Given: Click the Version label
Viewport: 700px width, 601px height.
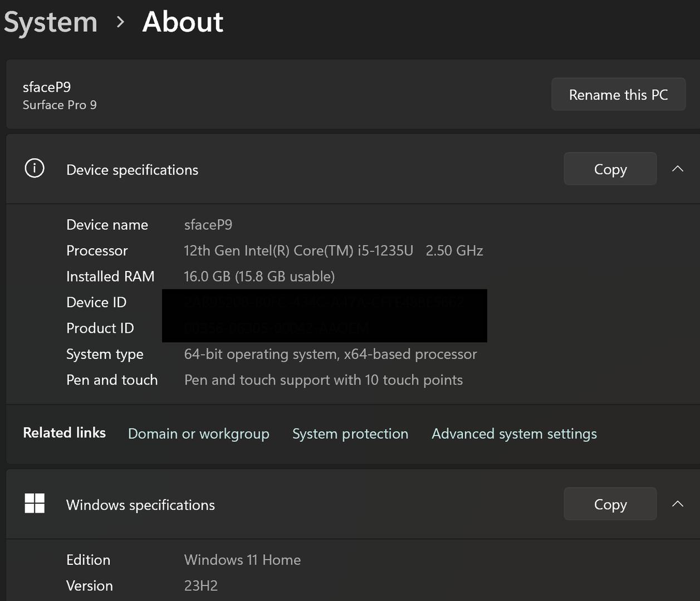Looking at the screenshot, I should [90, 585].
